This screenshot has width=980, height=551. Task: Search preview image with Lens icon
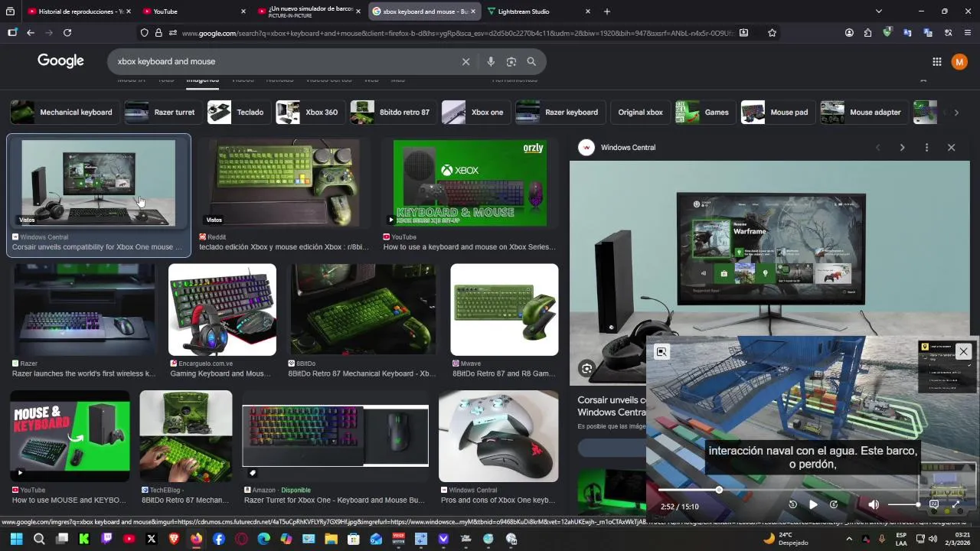(x=586, y=369)
